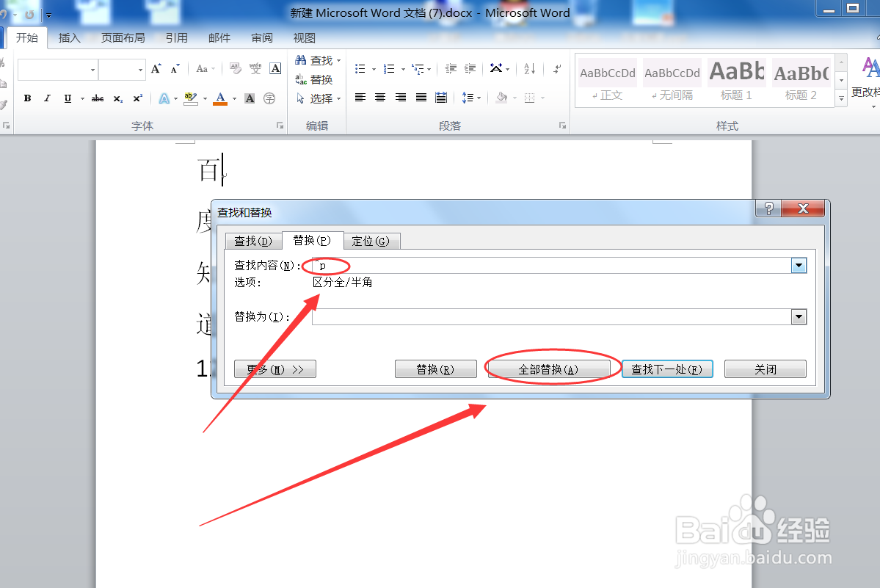Open the View ribbon tab
Viewport: 880px width, 588px height.
304,37
